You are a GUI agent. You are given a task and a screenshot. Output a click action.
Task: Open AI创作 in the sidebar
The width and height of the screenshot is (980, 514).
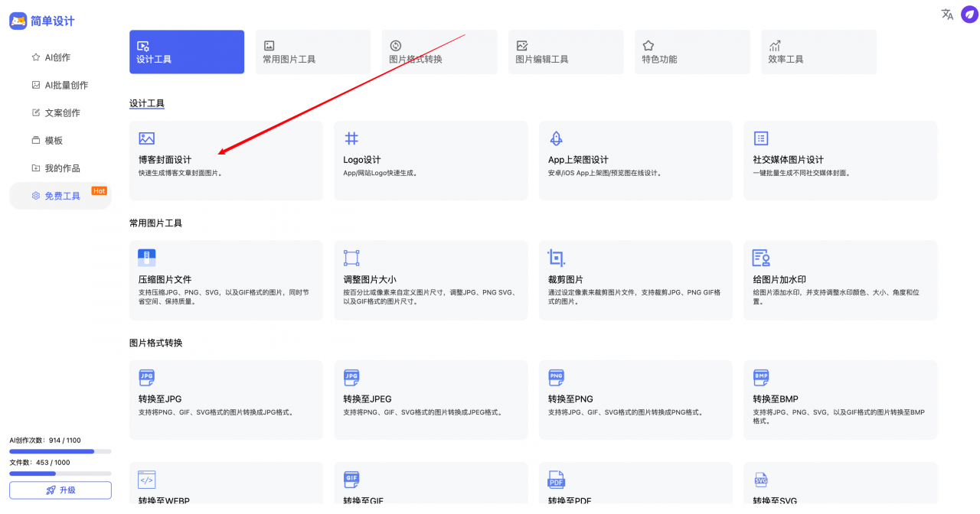click(x=60, y=57)
